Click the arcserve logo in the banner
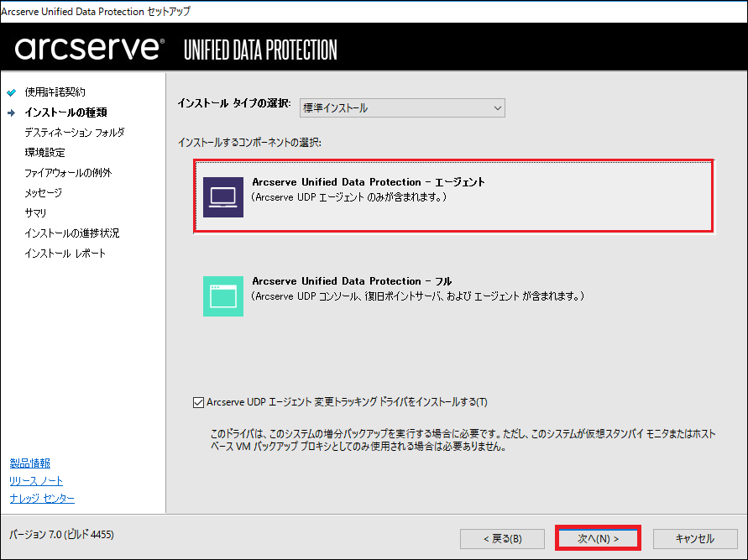The height and width of the screenshot is (560, 748). tap(90, 48)
